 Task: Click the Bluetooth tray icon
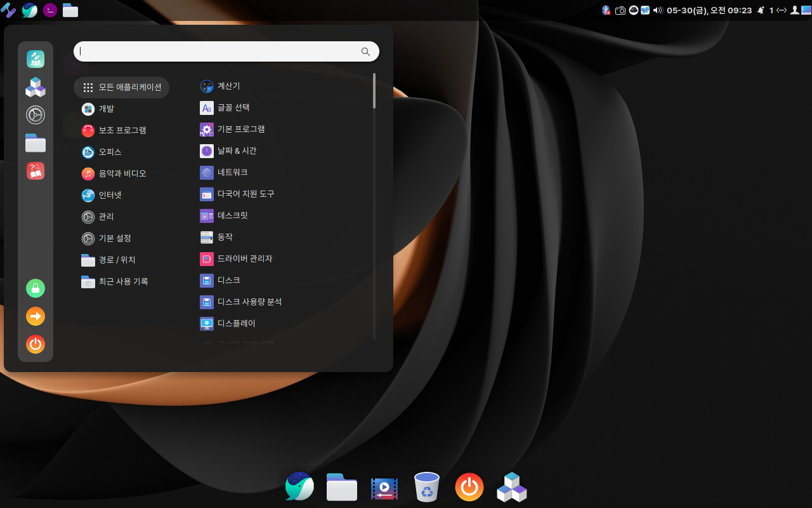tap(606, 10)
